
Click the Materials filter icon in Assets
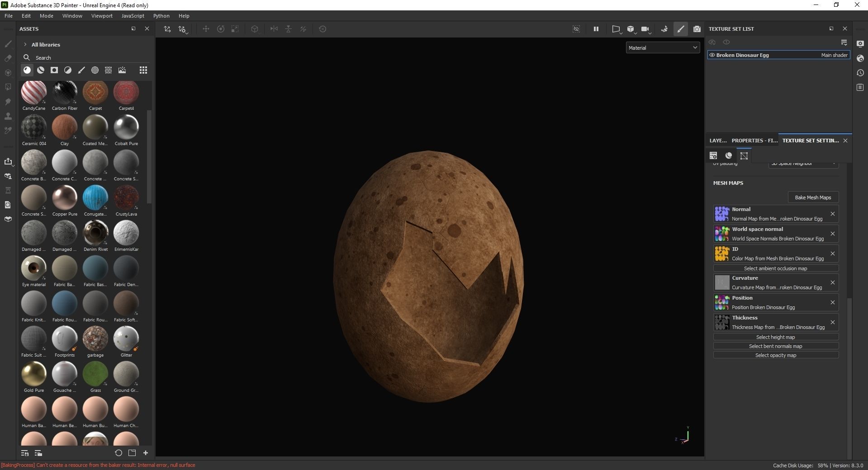pyautogui.click(x=27, y=70)
